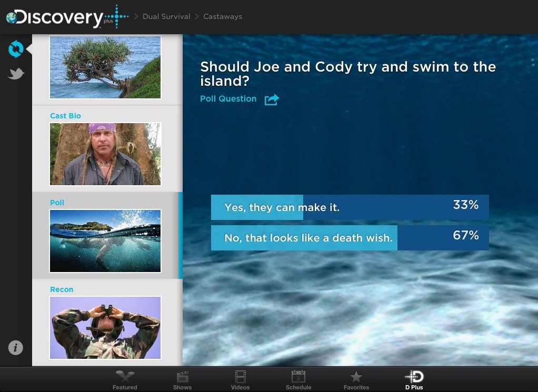
Task: Vote 'Yes, they can make it.'
Action: tap(350, 207)
